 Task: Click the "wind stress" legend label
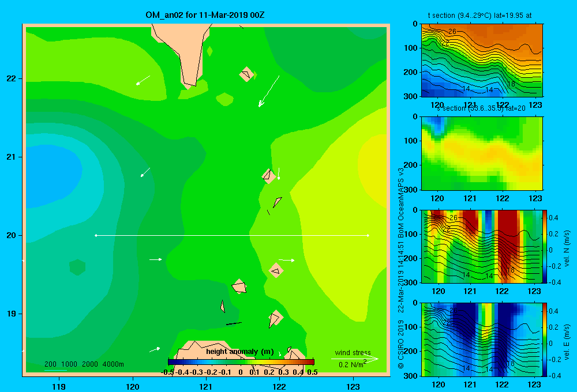tap(353, 352)
